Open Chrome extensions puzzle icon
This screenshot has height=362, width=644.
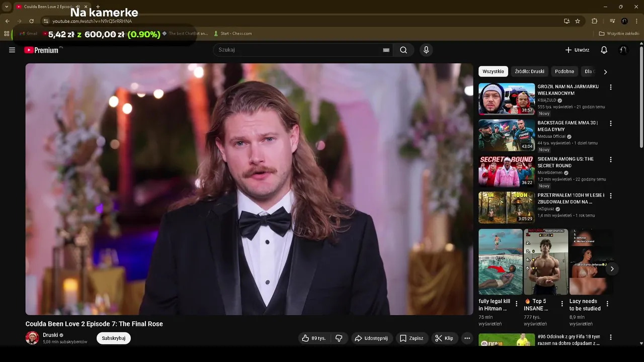(594, 21)
